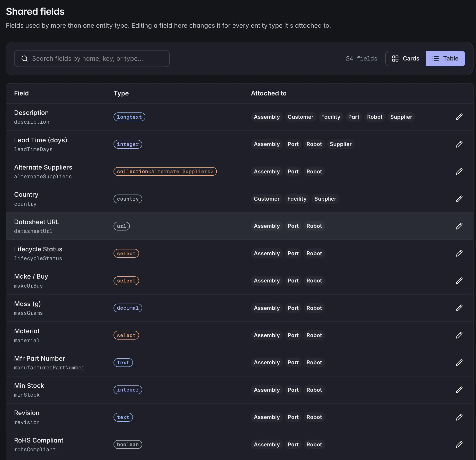Click the Facility tag in Country row
The image size is (476, 460).
(x=297, y=199)
